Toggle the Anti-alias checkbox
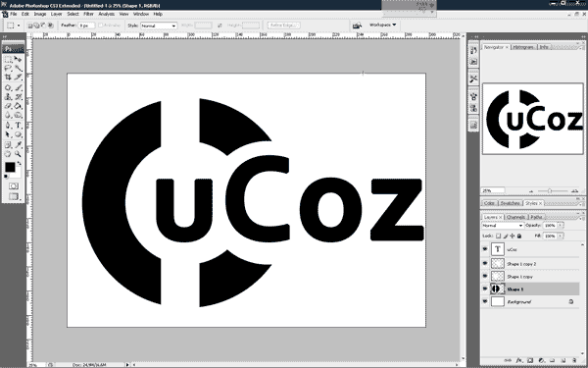 coord(101,26)
